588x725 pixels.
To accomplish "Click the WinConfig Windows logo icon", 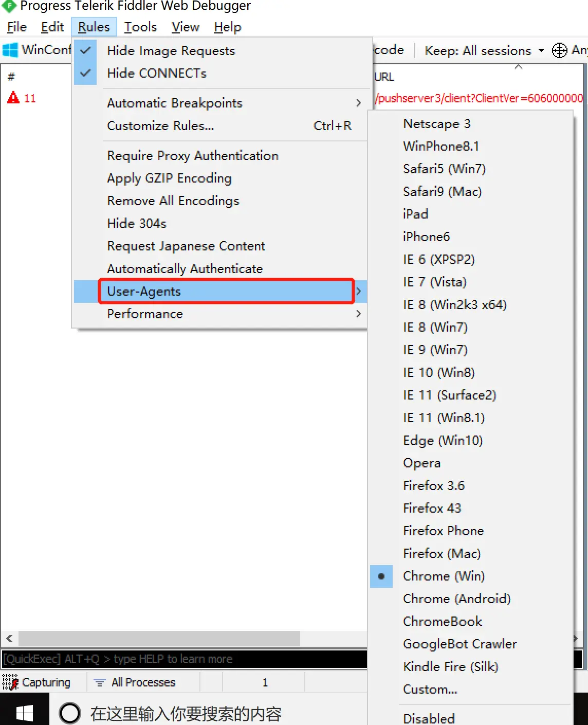I will pyautogui.click(x=10, y=50).
